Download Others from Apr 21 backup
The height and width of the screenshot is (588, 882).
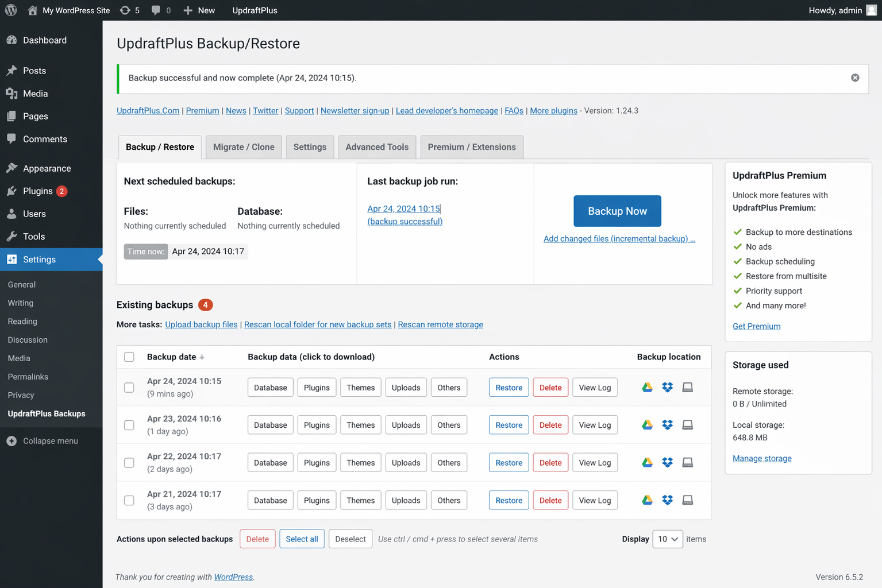(449, 500)
